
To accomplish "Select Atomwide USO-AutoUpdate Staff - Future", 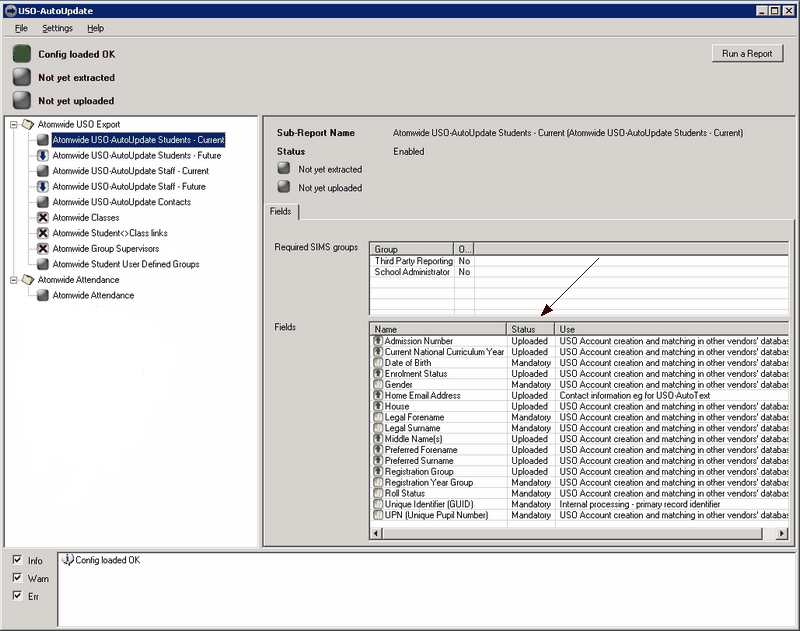I will [129, 186].
